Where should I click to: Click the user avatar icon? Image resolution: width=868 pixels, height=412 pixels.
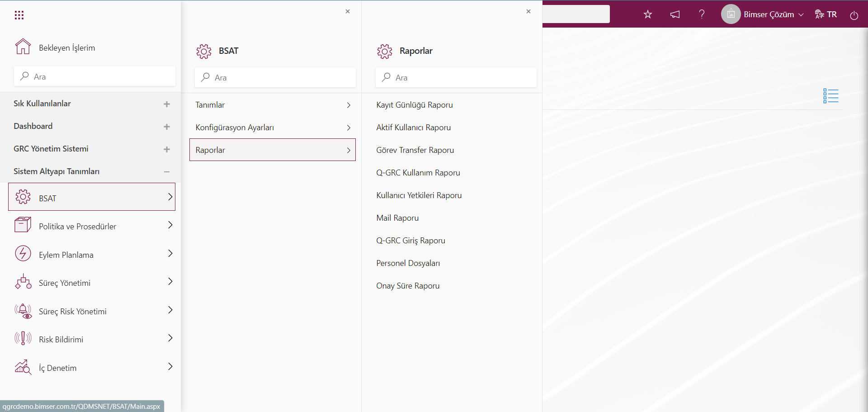click(x=731, y=14)
